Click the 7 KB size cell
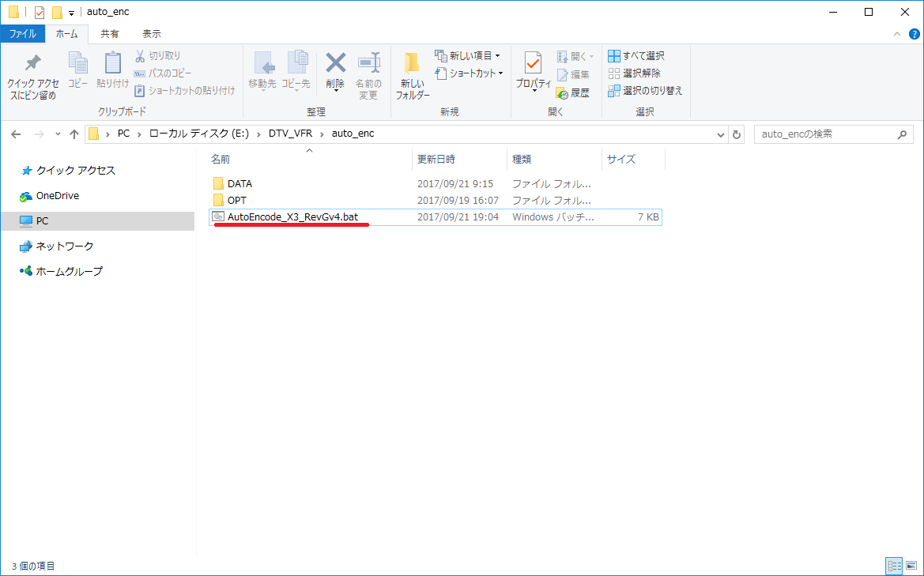 point(648,216)
